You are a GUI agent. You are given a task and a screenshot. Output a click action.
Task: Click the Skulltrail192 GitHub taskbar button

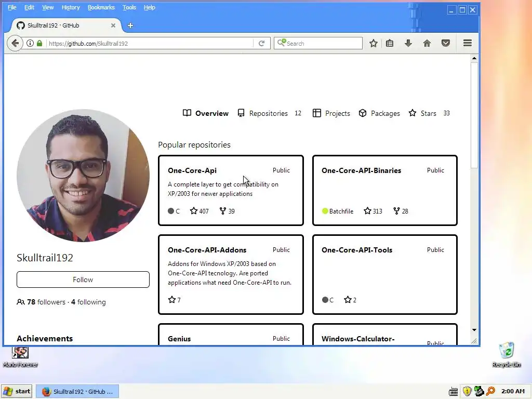click(77, 392)
